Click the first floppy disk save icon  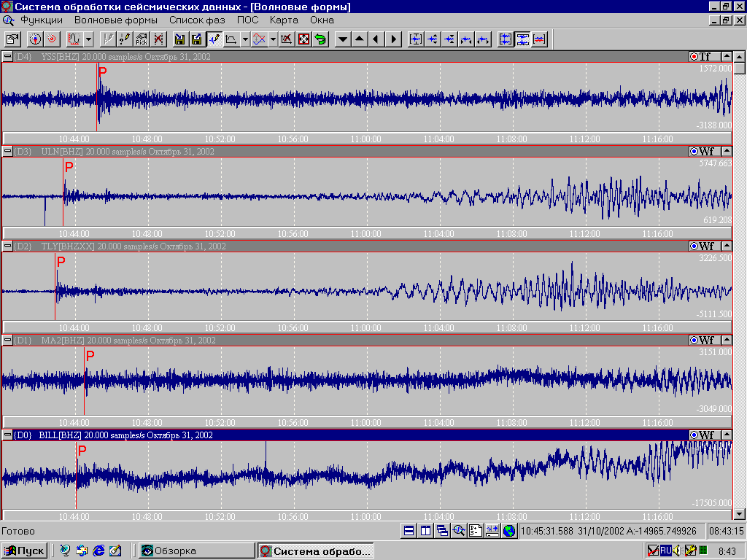tap(179, 39)
